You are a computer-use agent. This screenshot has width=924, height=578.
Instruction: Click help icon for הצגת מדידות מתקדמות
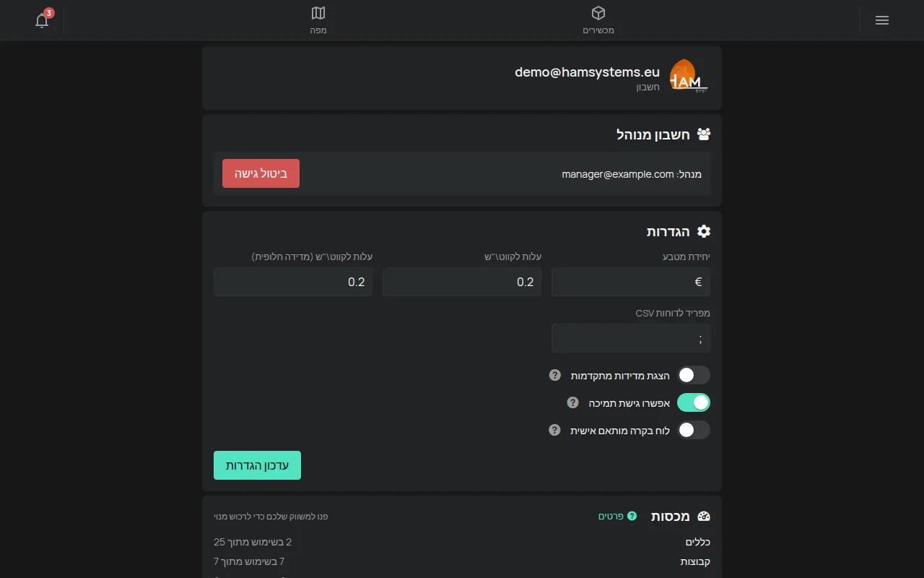(x=555, y=375)
